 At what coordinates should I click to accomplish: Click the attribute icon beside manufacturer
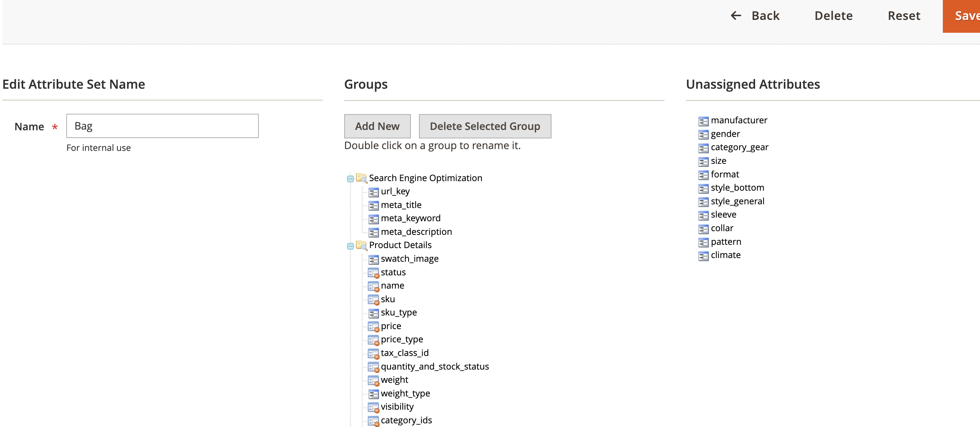tap(704, 121)
